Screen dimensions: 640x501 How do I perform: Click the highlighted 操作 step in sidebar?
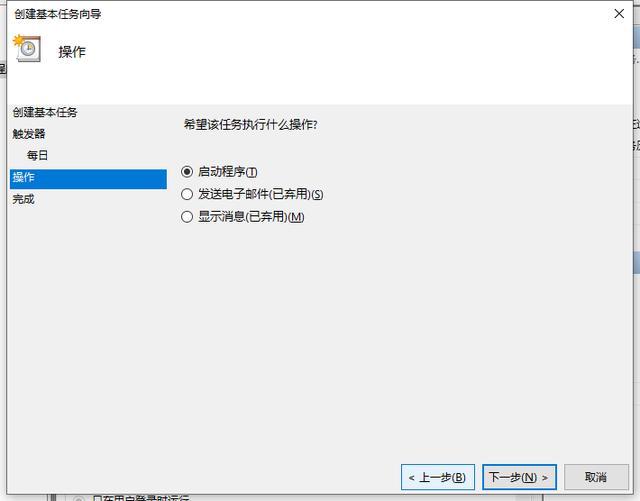point(88,179)
